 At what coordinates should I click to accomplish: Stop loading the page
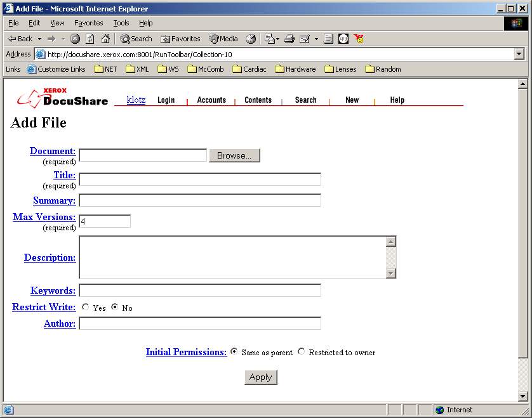click(x=75, y=39)
